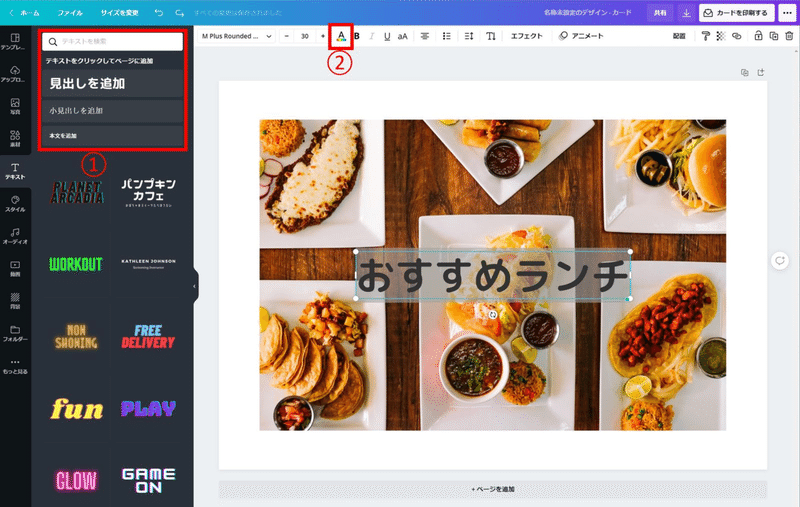This screenshot has height=507, width=800.
Task: Pick FREE DELIVERY text template
Action: tap(148, 337)
